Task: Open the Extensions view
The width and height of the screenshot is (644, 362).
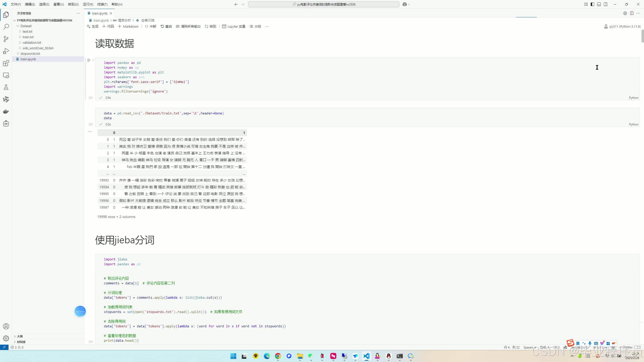Action: click(x=6, y=63)
